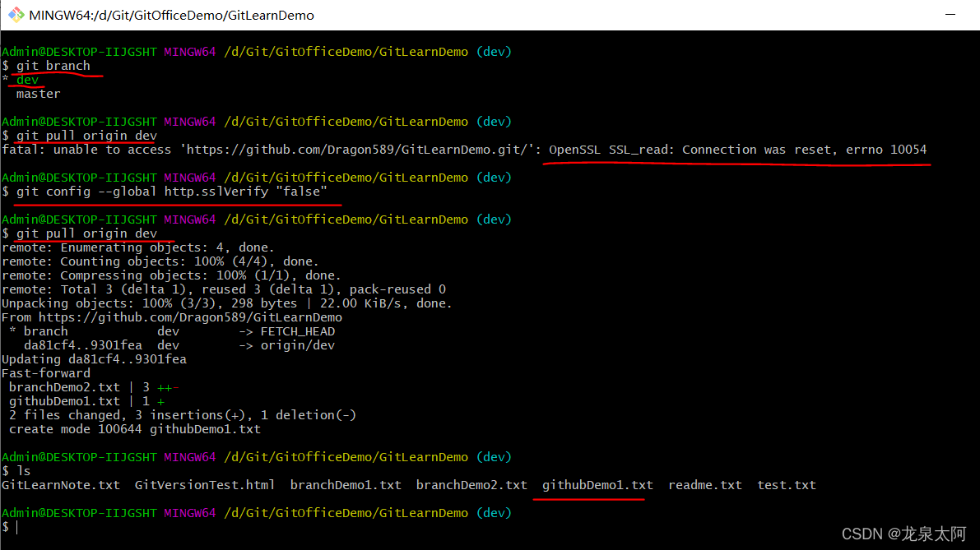Click GitVersionTest.html in the ls output
This screenshot has height=550, width=980.
[204, 485]
